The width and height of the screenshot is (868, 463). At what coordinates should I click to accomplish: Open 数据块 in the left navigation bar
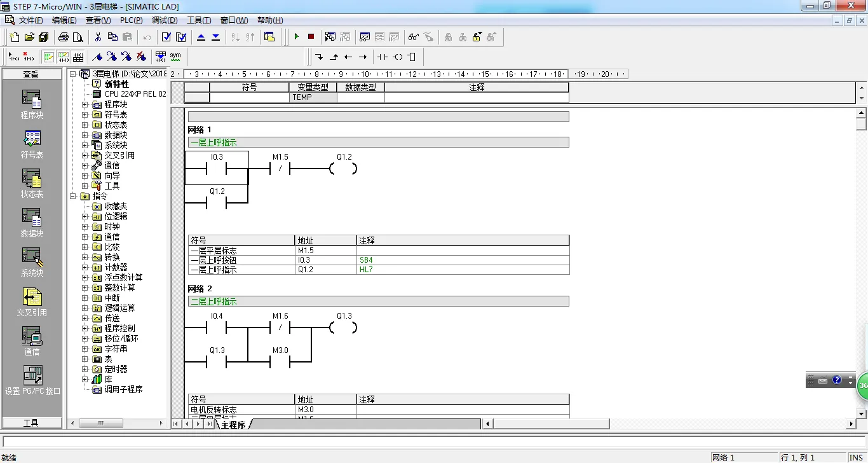pos(32,223)
